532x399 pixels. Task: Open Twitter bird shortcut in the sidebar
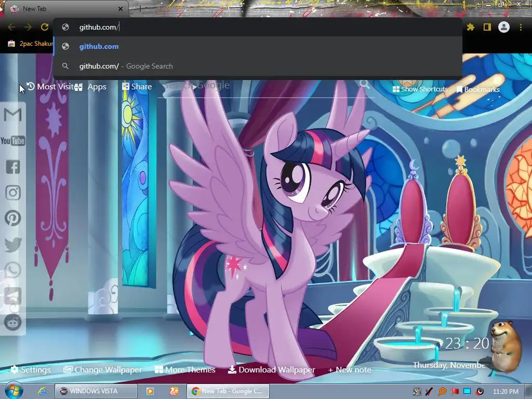[13, 244]
